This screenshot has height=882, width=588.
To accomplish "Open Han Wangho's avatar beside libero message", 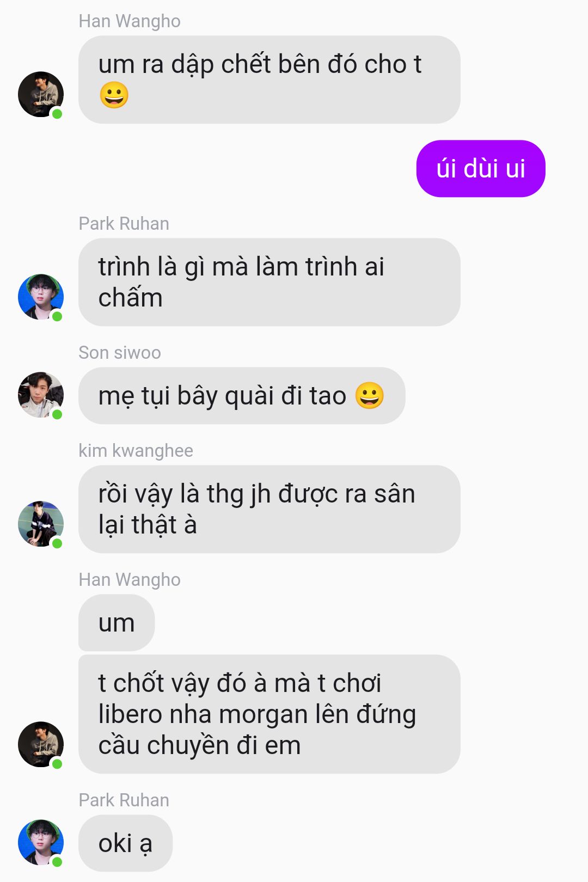I will coord(41,744).
